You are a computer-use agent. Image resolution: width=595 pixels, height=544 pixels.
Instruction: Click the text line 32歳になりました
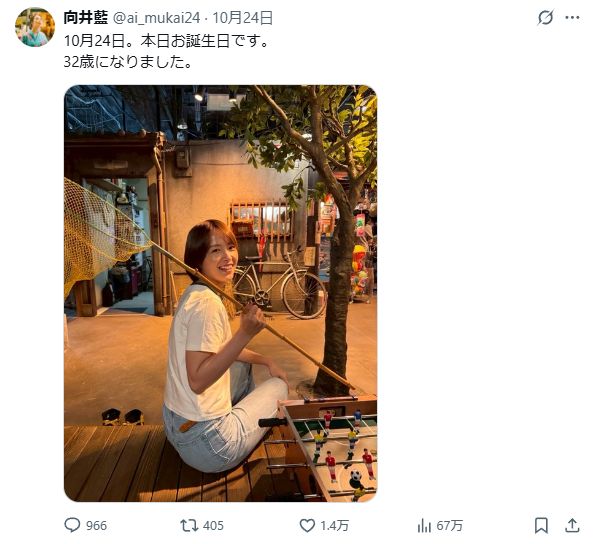coord(128,62)
